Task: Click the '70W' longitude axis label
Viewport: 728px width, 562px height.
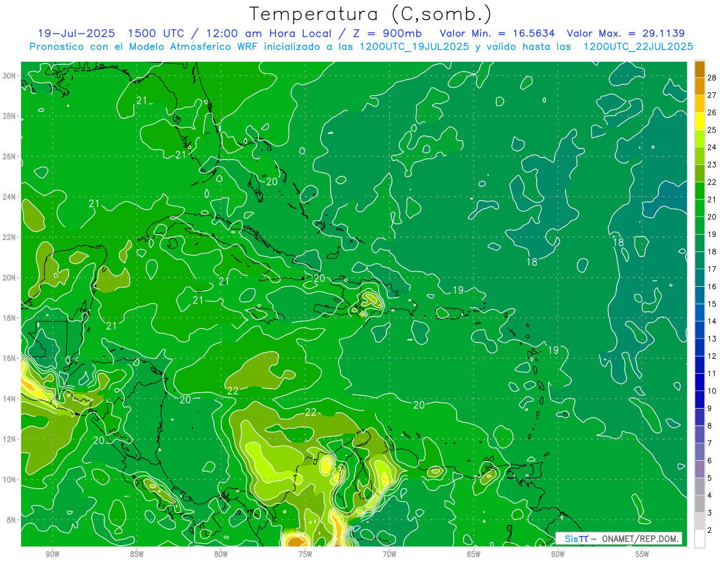Action: [x=389, y=554]
